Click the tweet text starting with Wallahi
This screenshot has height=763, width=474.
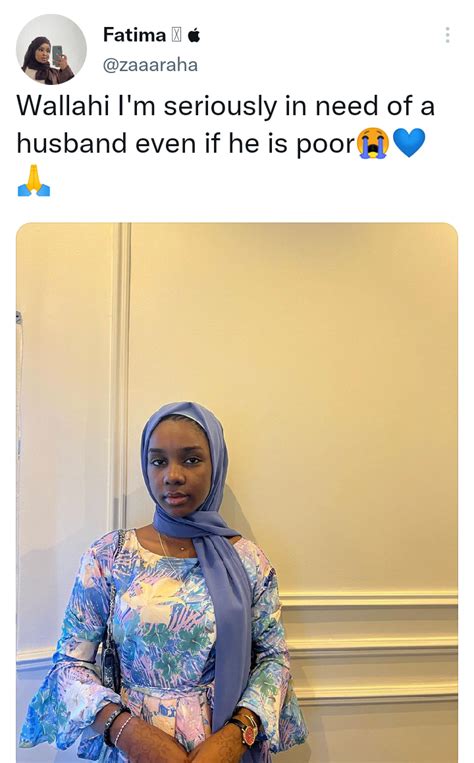[x=225, y=125]
